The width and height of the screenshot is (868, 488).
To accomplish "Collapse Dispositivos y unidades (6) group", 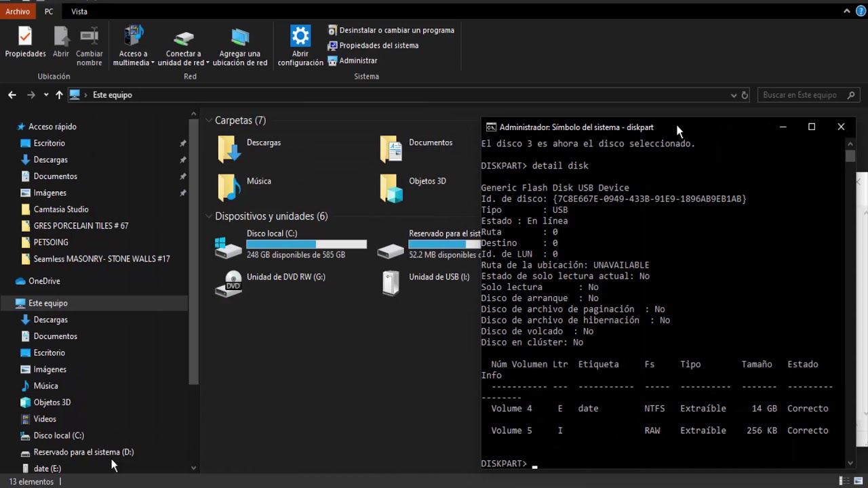I will point(210,216).
